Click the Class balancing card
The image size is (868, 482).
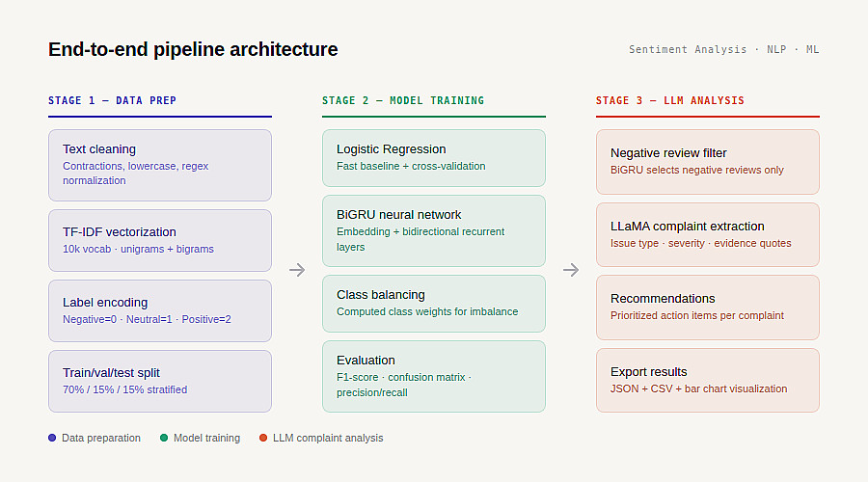[x=434, y=303]
